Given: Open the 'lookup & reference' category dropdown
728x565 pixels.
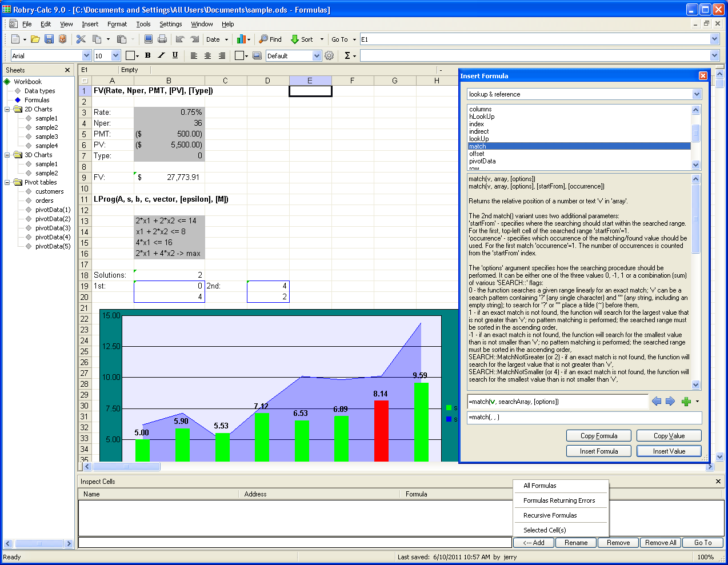Looking at the screenshot, I should [697, 94].
